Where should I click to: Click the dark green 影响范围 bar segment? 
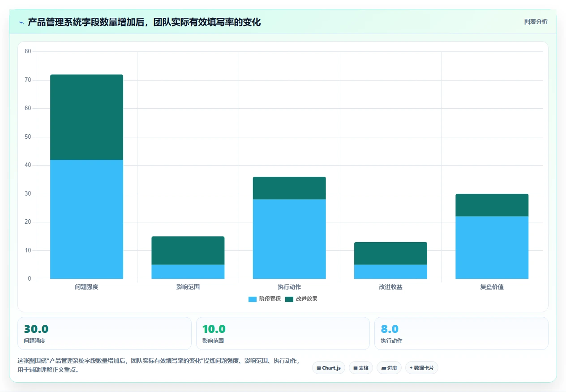coord(188,251)
